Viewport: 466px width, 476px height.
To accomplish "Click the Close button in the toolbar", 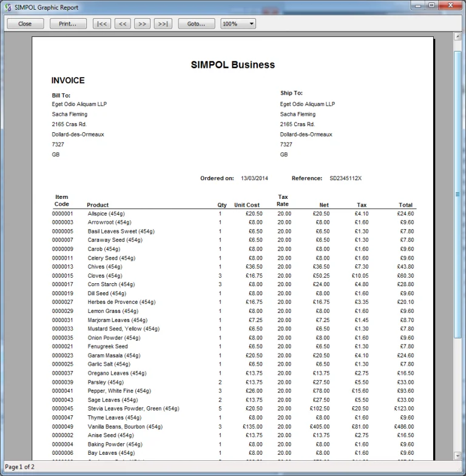I will pos(25,24).
